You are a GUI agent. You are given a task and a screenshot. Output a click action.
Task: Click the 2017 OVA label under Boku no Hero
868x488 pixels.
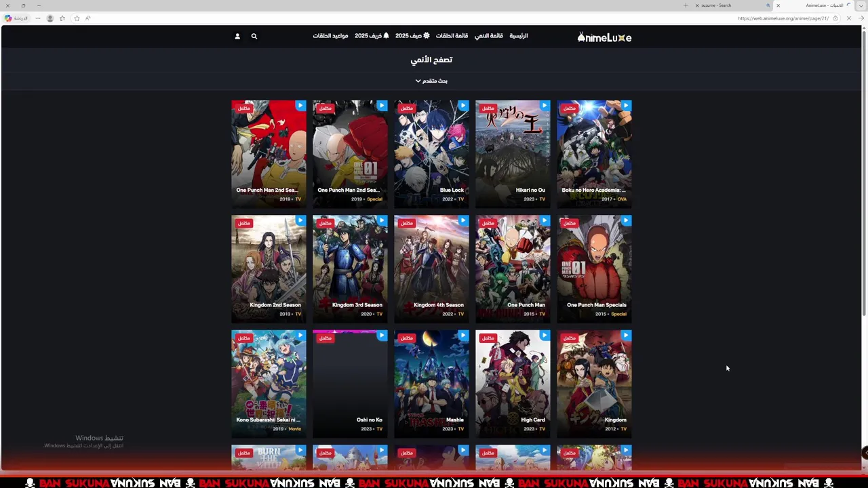pyautogui.click(x=614, y=199)
